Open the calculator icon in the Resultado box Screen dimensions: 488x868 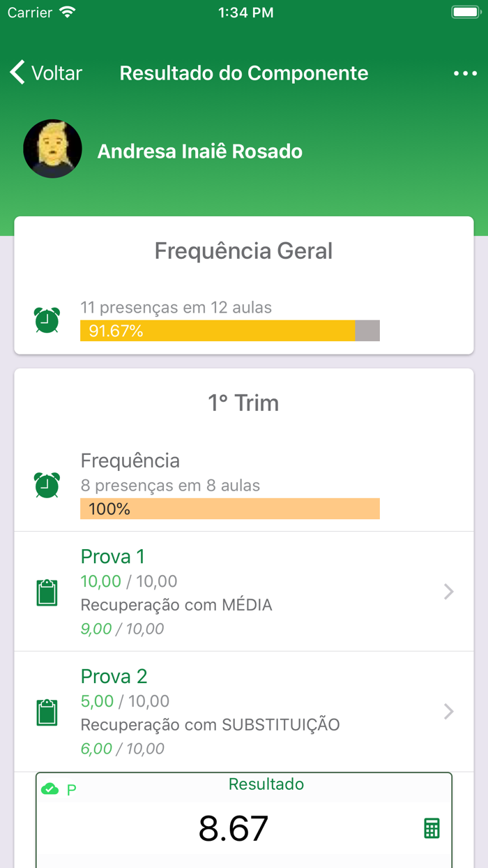click(431, 828)
